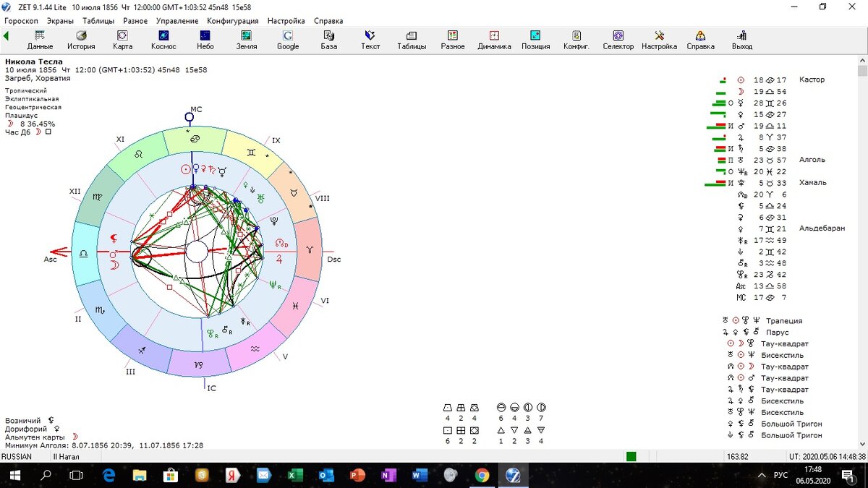The image size is (868, 488).
Task: Open the Конфиг. toolbar icon
Action: click(x=576, y=40)
